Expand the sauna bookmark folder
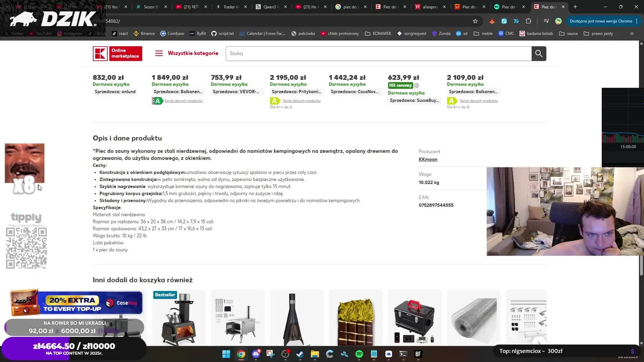Viewport: 644px width, 362px height. (x=568, y=34)
